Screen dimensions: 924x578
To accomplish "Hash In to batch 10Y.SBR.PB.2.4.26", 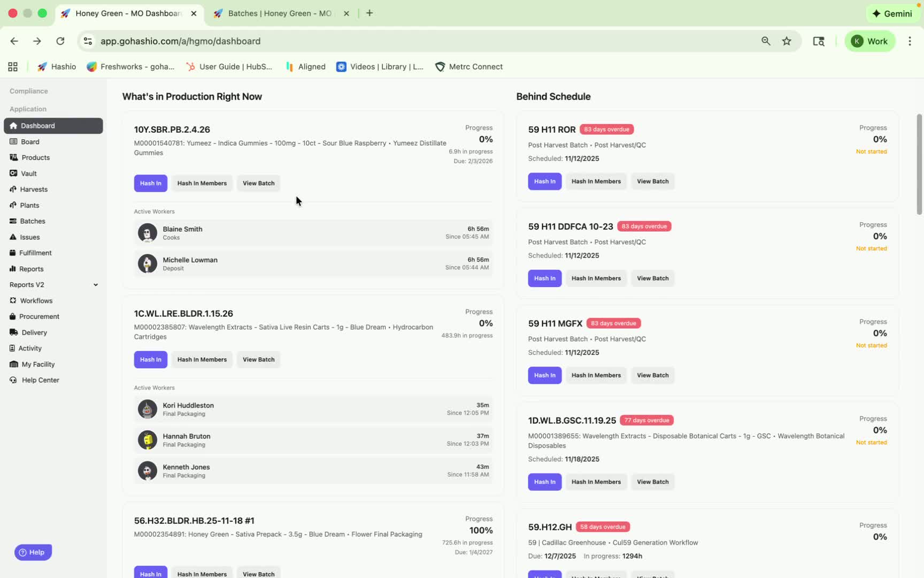I will pyautogui.click(x=151, y=183).
